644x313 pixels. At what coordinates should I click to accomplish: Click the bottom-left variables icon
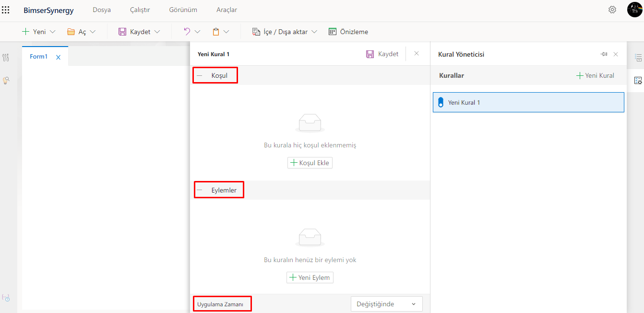(x=6, y=298)
